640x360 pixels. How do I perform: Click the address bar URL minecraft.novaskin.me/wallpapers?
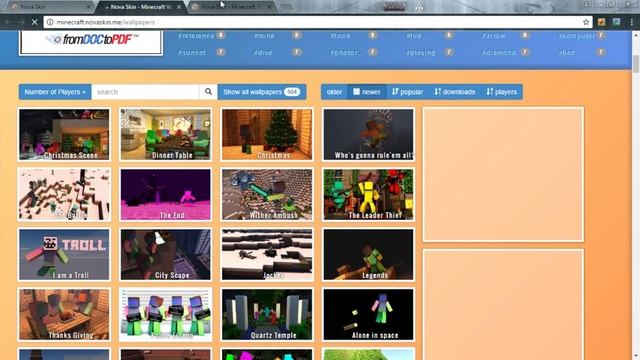tap(106, 22)
